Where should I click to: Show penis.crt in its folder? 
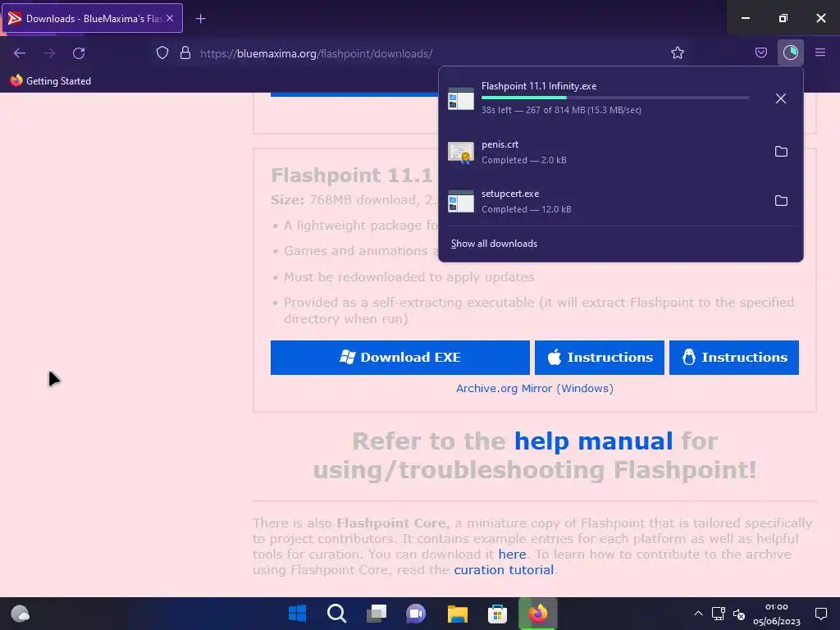(x=781, y=152)
